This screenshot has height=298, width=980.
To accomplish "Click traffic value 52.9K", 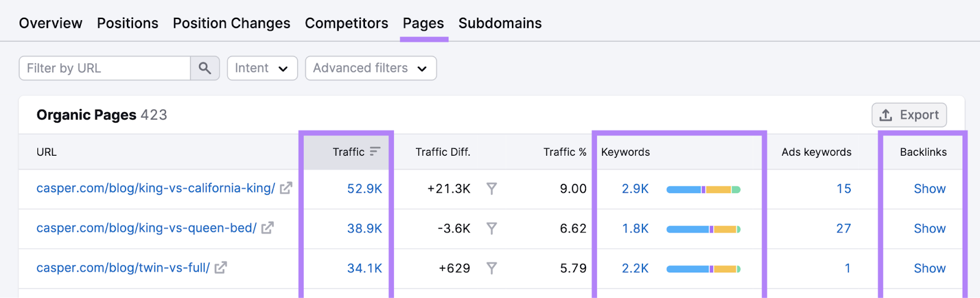I will click(x=364, y=189).
